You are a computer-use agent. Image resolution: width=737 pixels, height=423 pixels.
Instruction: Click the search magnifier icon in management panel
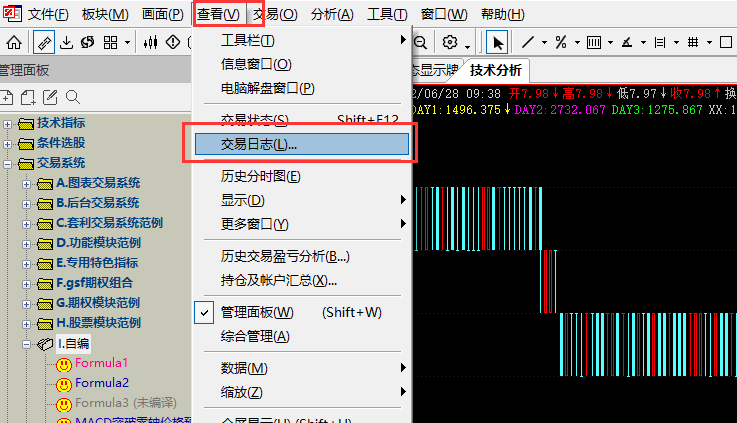coord(72,97)
